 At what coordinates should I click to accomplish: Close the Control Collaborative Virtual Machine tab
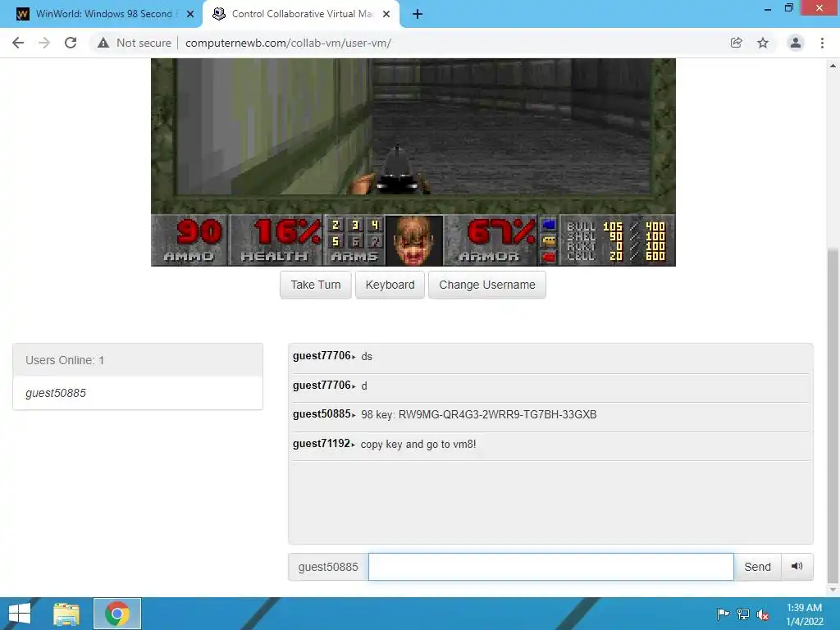pyautogui.click(x=386, y=15)
